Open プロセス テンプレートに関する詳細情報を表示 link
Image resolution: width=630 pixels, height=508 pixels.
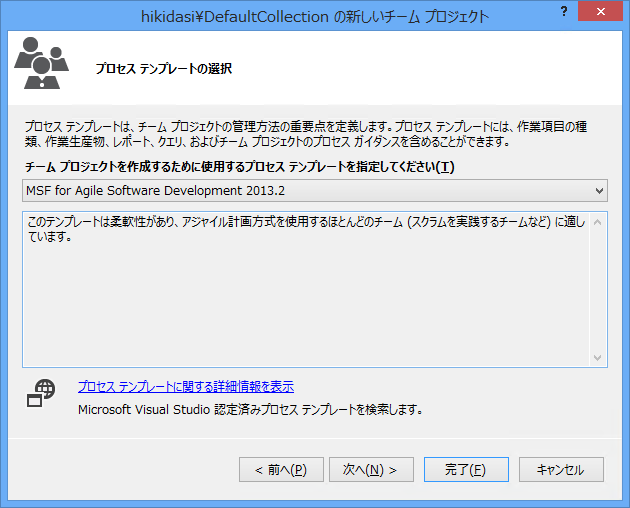click(186, 387)
